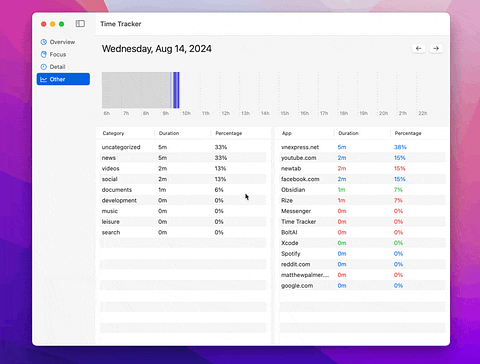Viewport: 480px width, 364px height.
Task: Click the Overview clock icon in the sidebar
Action: point(44,42)
